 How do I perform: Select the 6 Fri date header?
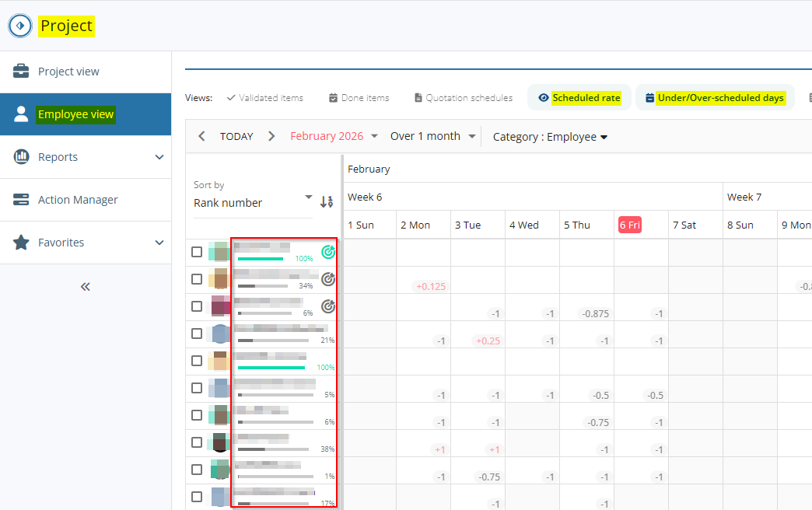pos(629,225)
